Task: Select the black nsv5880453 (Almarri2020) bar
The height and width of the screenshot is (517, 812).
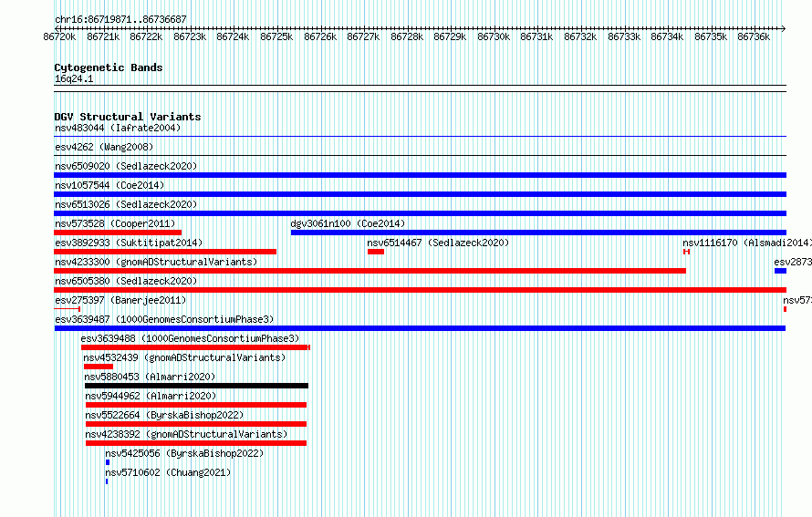Action: pyautogui.click(x=196, y=386)
